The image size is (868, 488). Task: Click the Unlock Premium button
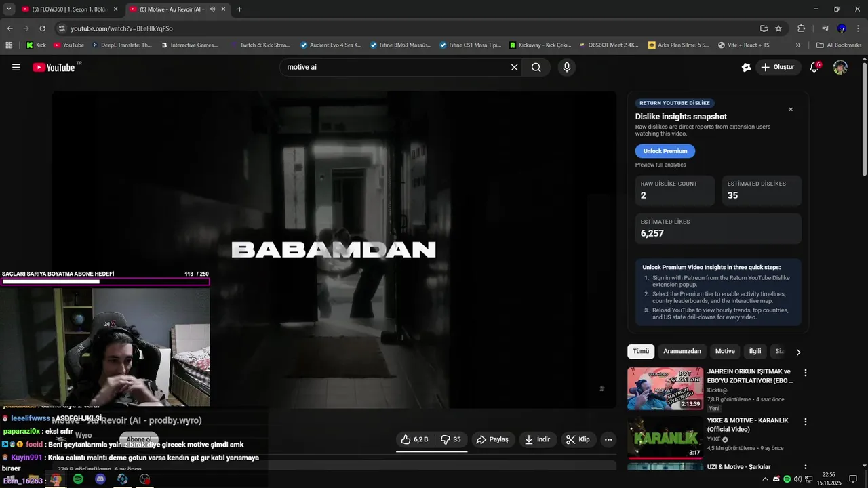click(x=665, y=151)
